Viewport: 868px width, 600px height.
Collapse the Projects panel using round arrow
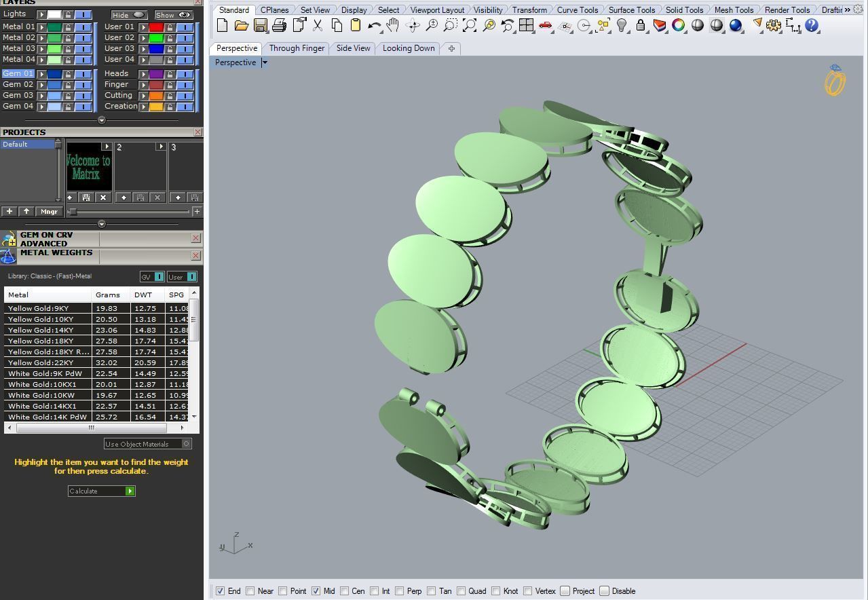102,224
